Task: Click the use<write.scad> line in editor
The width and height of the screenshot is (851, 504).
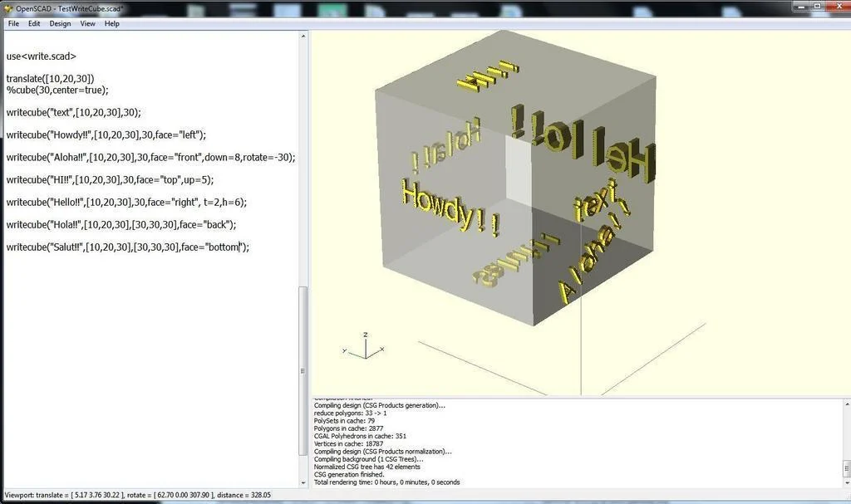Action: [42, 56]
